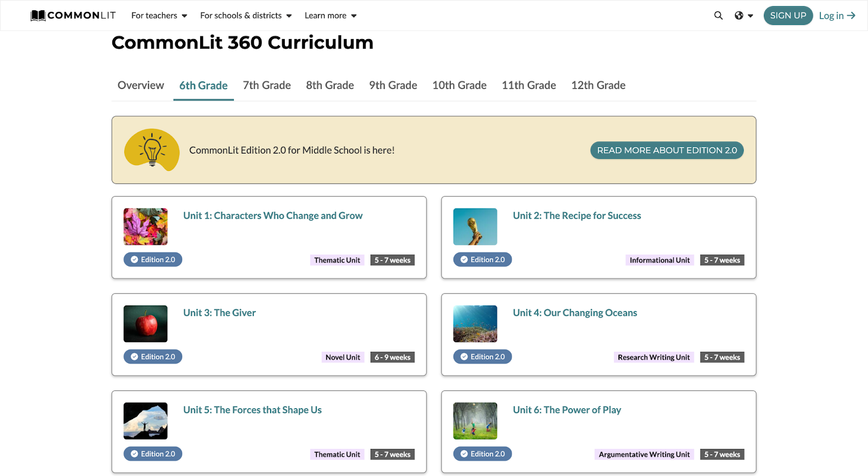Open Unit 4: Our Changing Oceans
This screenshot has width=868, height=476.
coord(575,313)
